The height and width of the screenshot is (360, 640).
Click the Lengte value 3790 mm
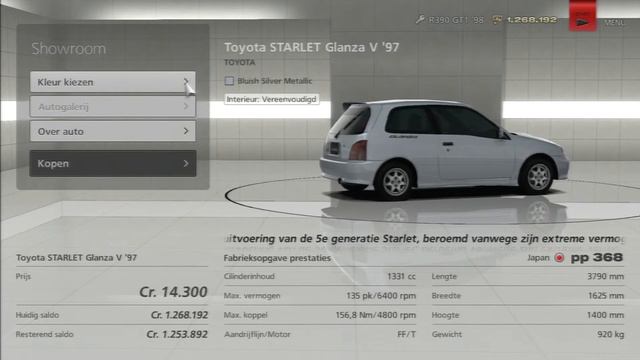coord(605,276)
